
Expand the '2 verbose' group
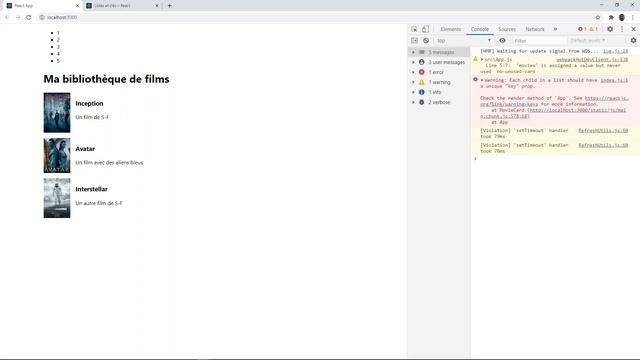point(413,102)
